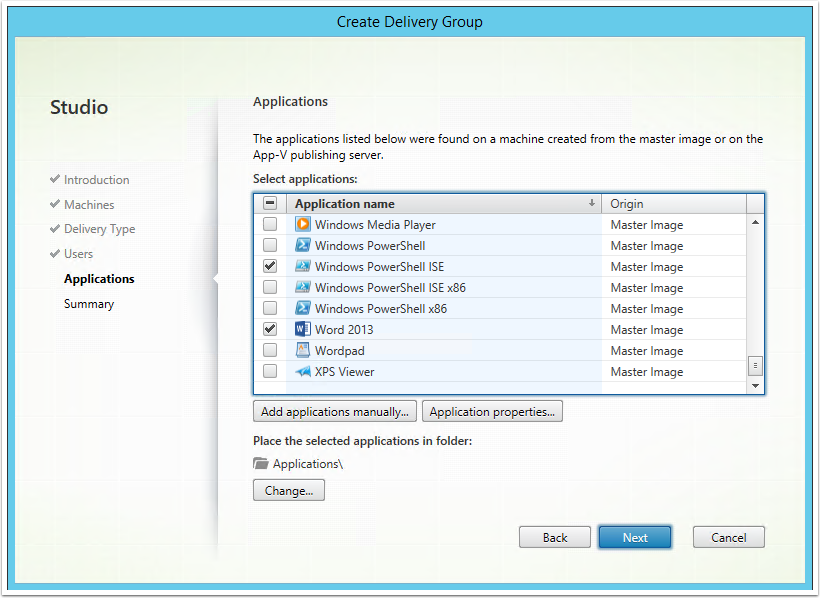Go to the Delivery Type wizard step
This screenshot has width=820, height=598.
pyautogui.click(x=99, y=229)
